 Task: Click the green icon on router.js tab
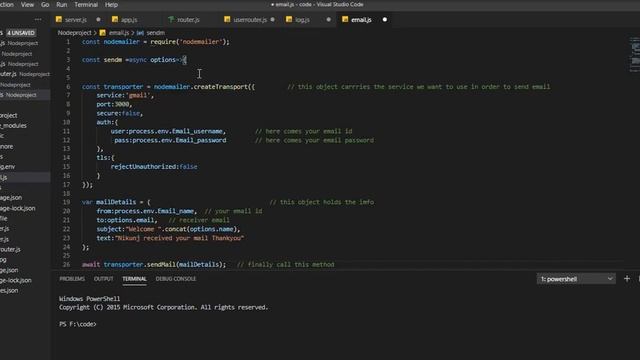(171, 20)
